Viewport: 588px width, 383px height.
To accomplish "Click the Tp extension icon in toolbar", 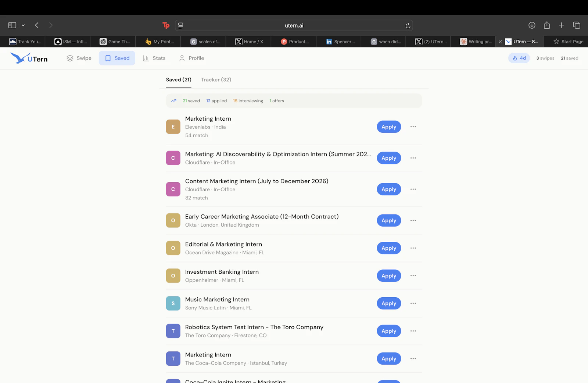I will [x=166, y=25].
